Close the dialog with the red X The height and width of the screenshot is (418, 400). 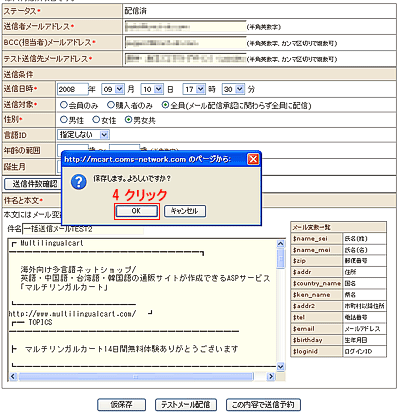[x=253, y=159]
